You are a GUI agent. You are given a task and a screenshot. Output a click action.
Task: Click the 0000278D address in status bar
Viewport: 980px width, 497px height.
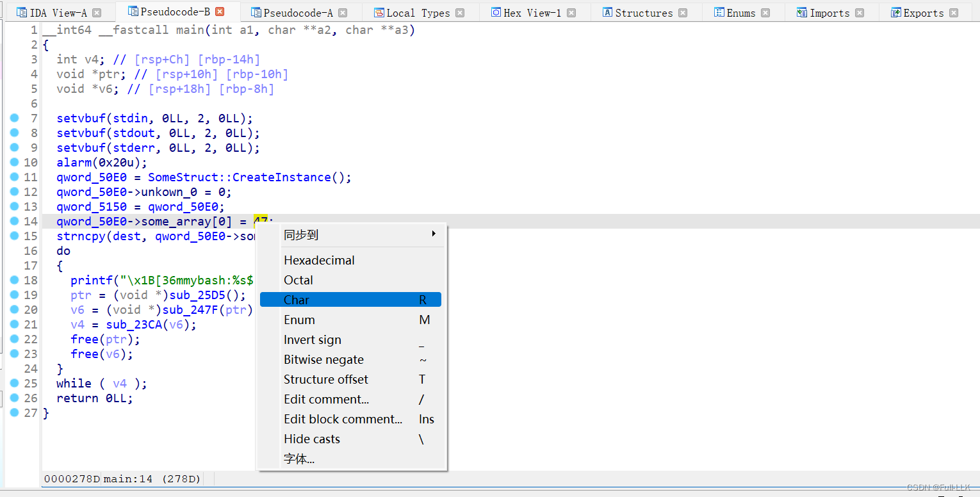pos(72,479)
